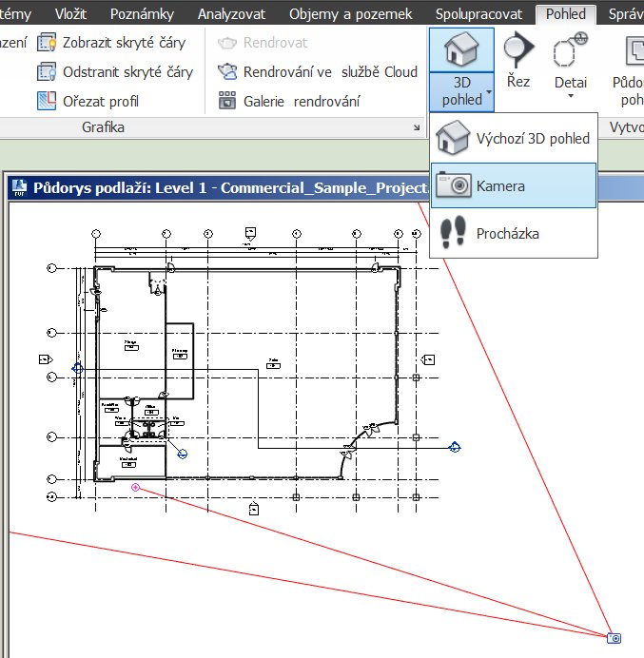Switch to the Vložit ribbon tab
644x658 pixels.
click(70, 14)
